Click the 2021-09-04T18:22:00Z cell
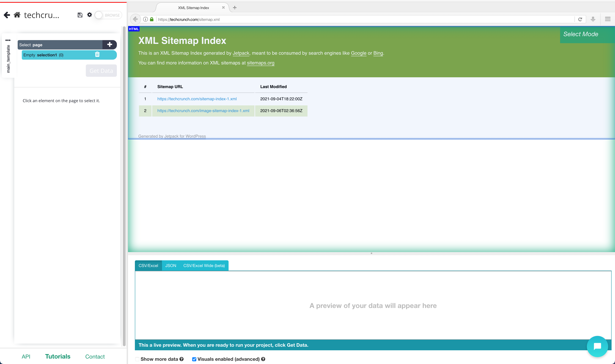 [x=281, y=99]
